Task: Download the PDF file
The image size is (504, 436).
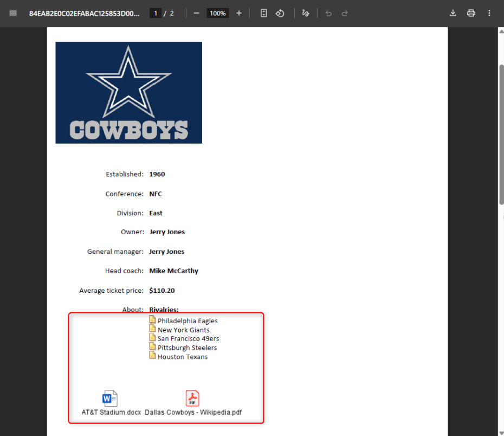Action: tap(453, 13)
